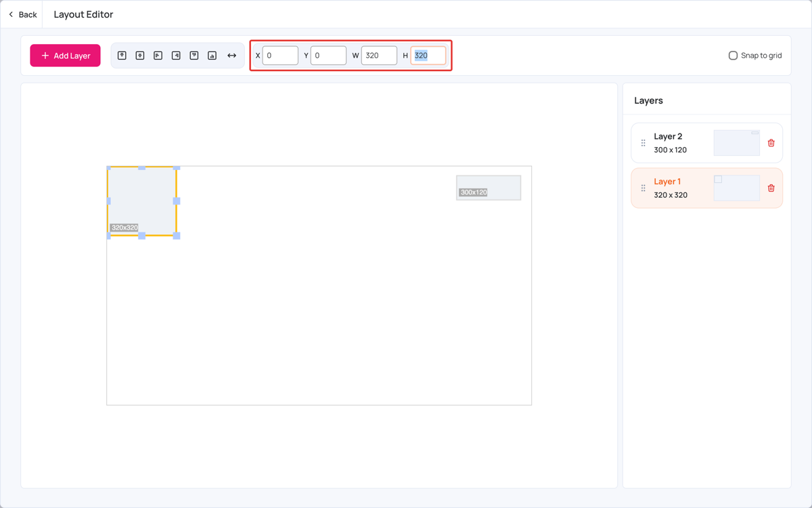
Task: Click the "Snap to grid" label text
Action: coord(761,56)
